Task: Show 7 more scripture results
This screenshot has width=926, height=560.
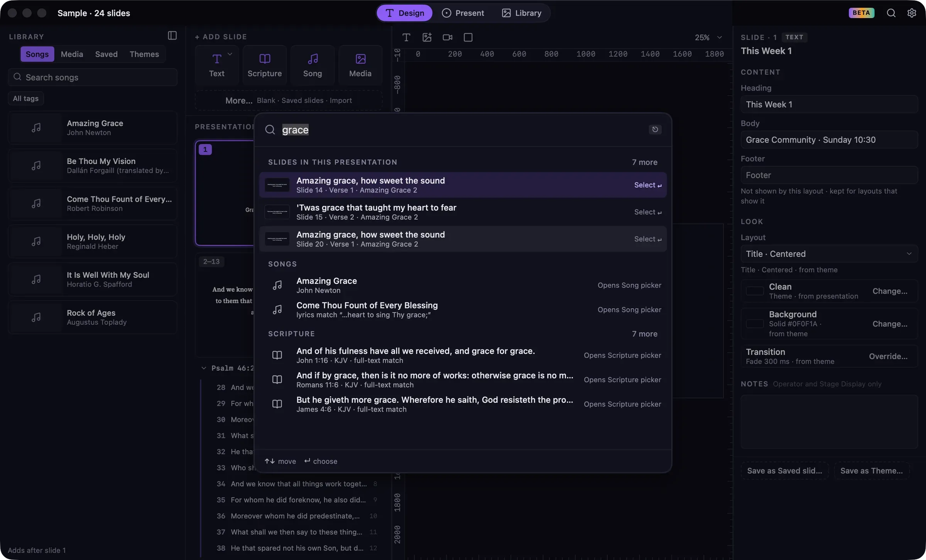Action: pos(644,334)
